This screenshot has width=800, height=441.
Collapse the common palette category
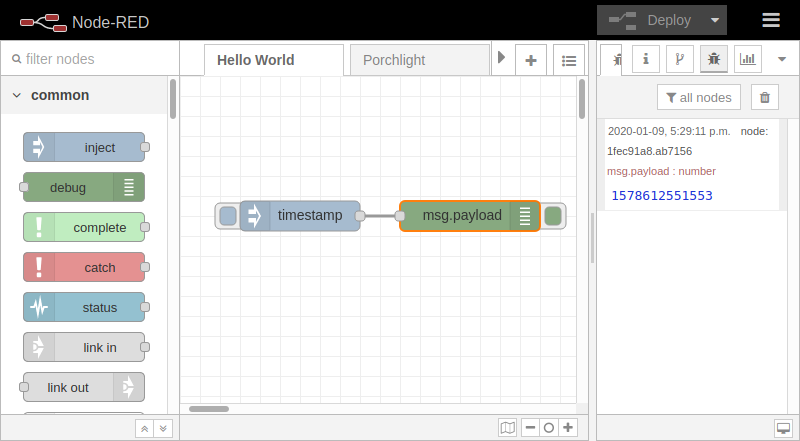(17, 96)
